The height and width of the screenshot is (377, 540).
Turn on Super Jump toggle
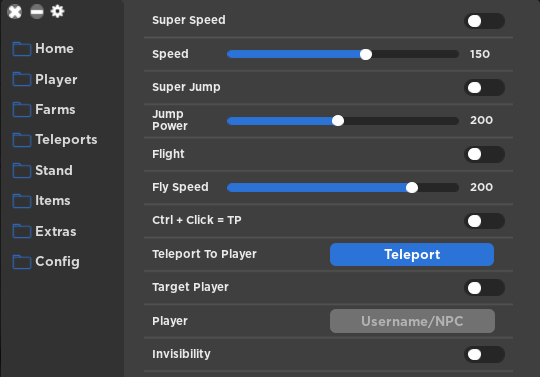click(x=484, y=87)
